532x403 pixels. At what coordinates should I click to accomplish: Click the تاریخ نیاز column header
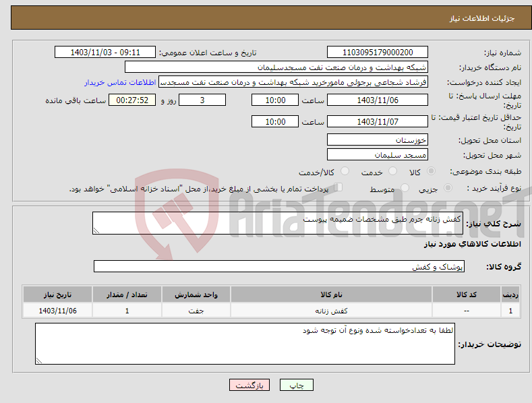point(57,294)
